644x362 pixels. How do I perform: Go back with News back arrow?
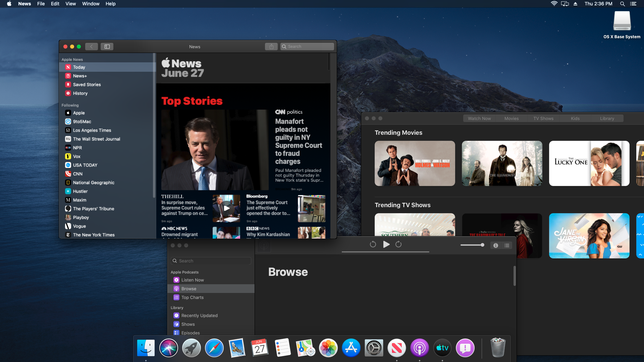click(x=91, y=47)
